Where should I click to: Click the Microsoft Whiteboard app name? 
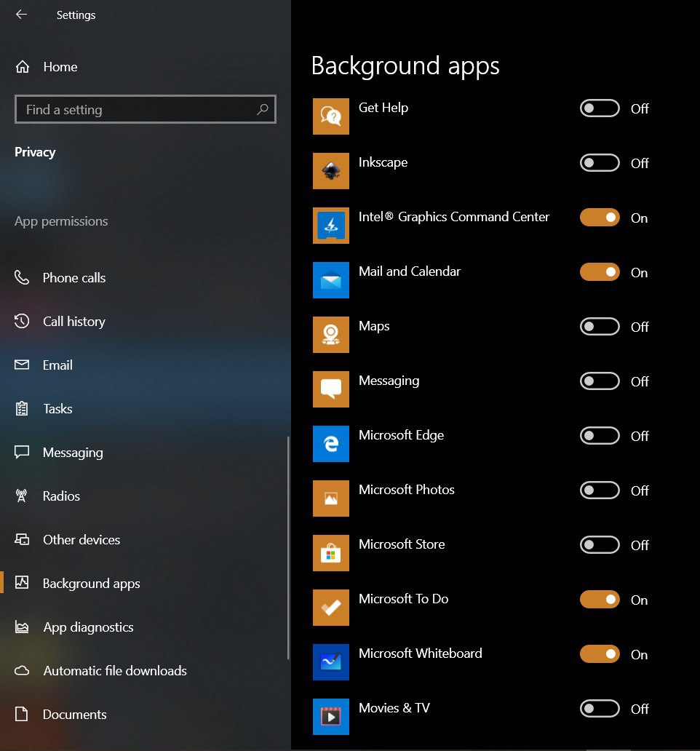421,653
